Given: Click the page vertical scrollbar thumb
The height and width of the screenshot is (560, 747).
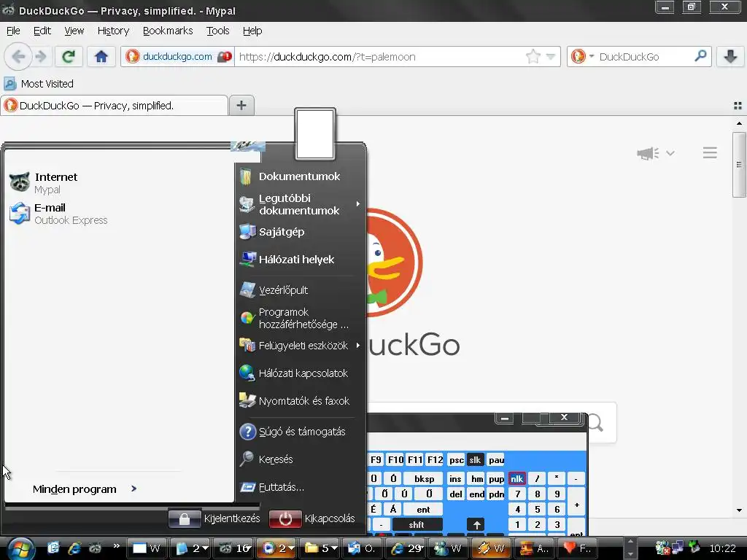Looking at the screenshot, I should (739, 165).
